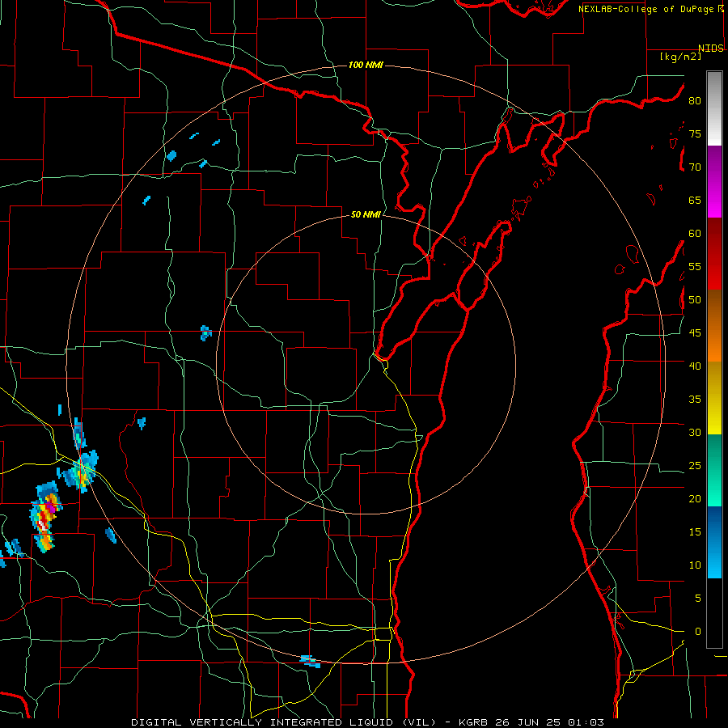Click the scale value 15
The image size is (728, 728).
(695, 531)
